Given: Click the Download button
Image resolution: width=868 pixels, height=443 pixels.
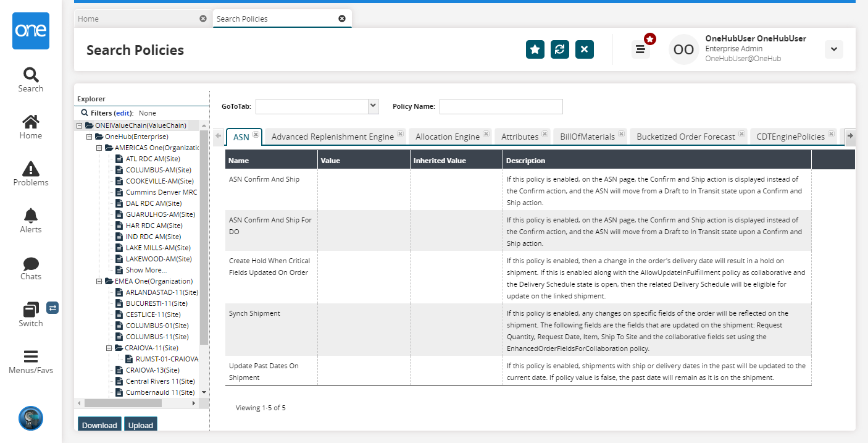Looking at the screenshot, I should pos(99,425).
